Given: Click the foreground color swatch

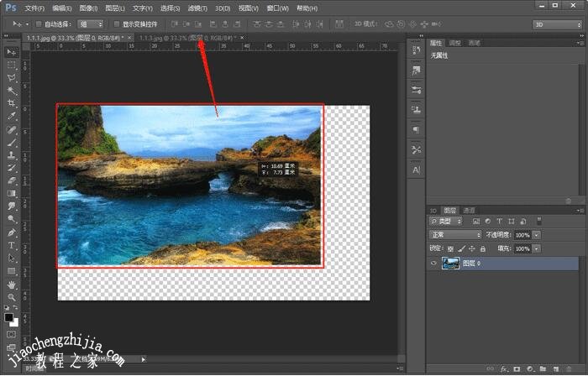Looking at the screenshot, I should coord(9,318).
